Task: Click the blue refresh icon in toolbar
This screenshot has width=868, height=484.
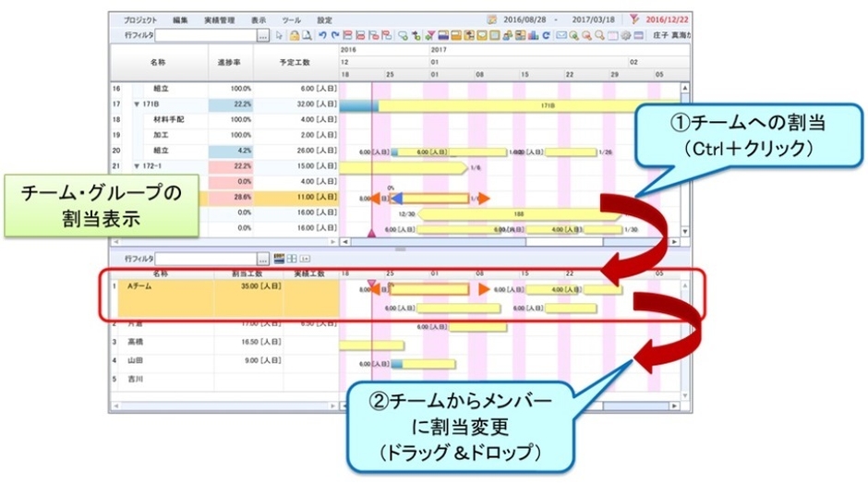Action: 547,35
